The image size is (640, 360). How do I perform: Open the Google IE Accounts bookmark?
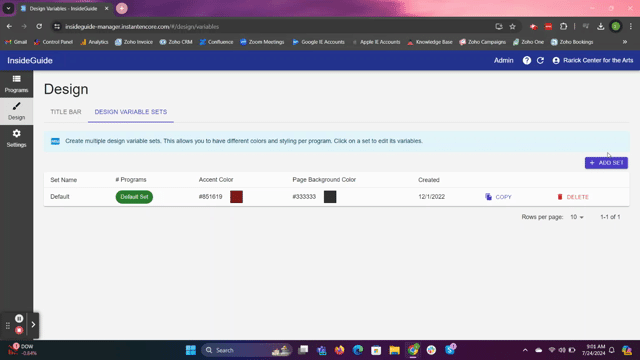pos(318,42)
